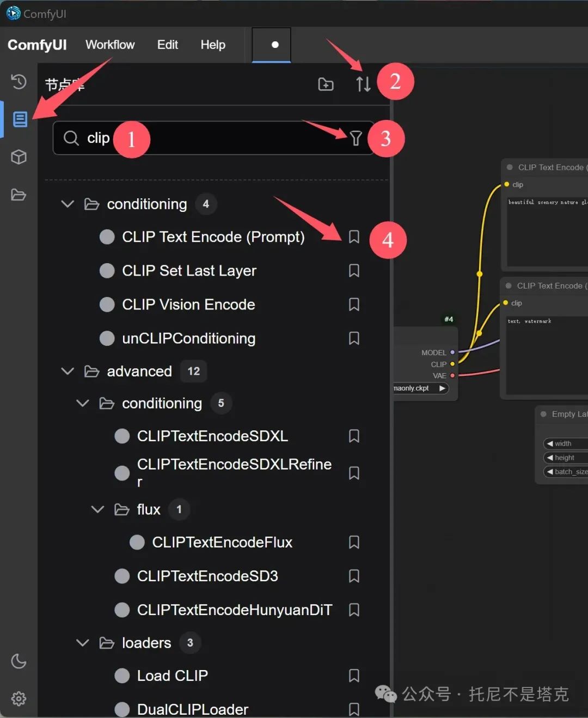
Task: Select CLIPTextEncodeFlux node entry
Action: click(222, 542)
